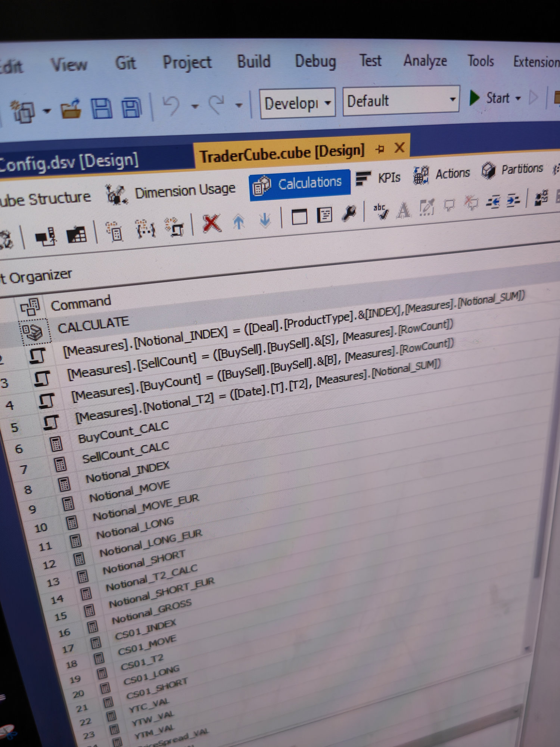Click the black table grid toolbar icon
Image resolution: width=560 pixels, height=747 pixels.
(x=77, y=235)
